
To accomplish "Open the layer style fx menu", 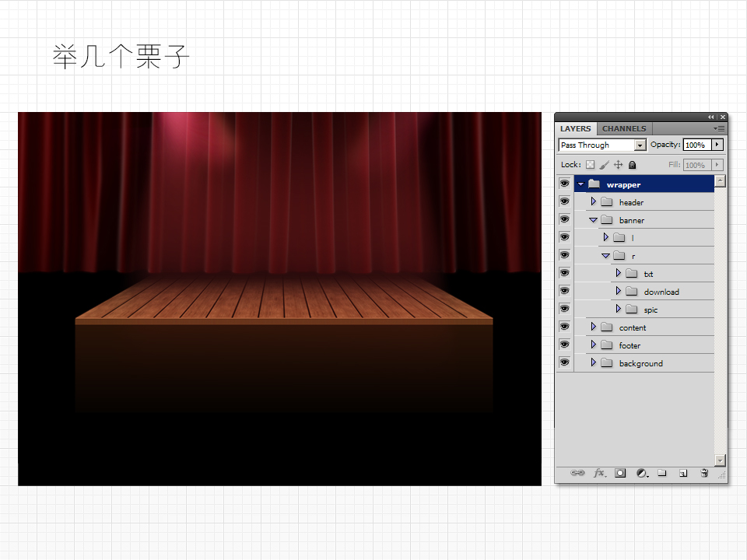I will pos(599,473).
